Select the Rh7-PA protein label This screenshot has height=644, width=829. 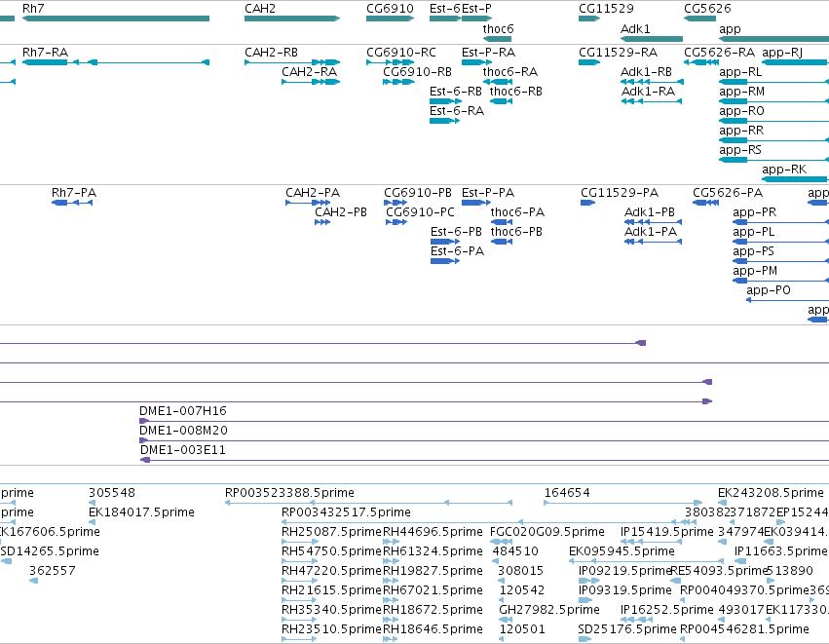74,193
